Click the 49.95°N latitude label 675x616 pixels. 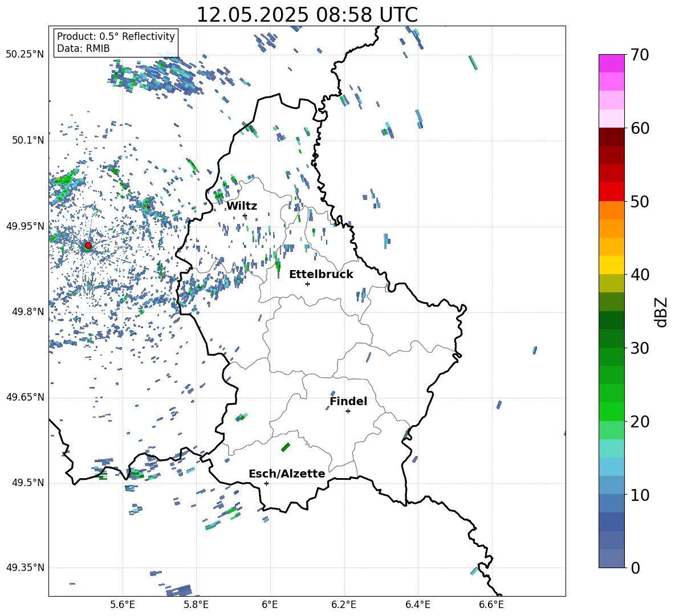click(25, 226)
